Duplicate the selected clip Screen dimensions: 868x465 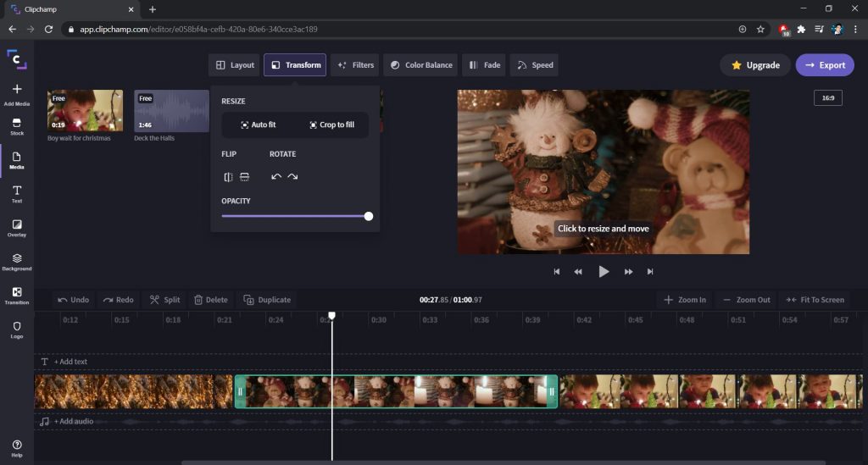[x=267, y=300]
